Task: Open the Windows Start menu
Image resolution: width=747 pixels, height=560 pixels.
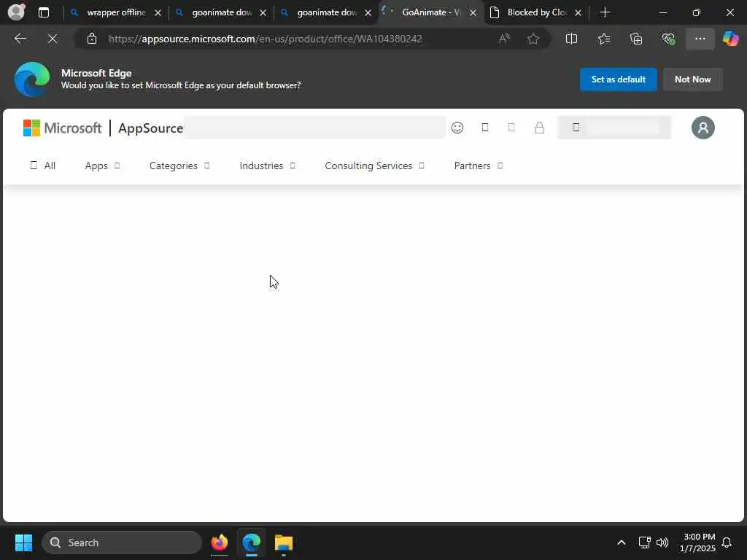Action: pos(23,542)
